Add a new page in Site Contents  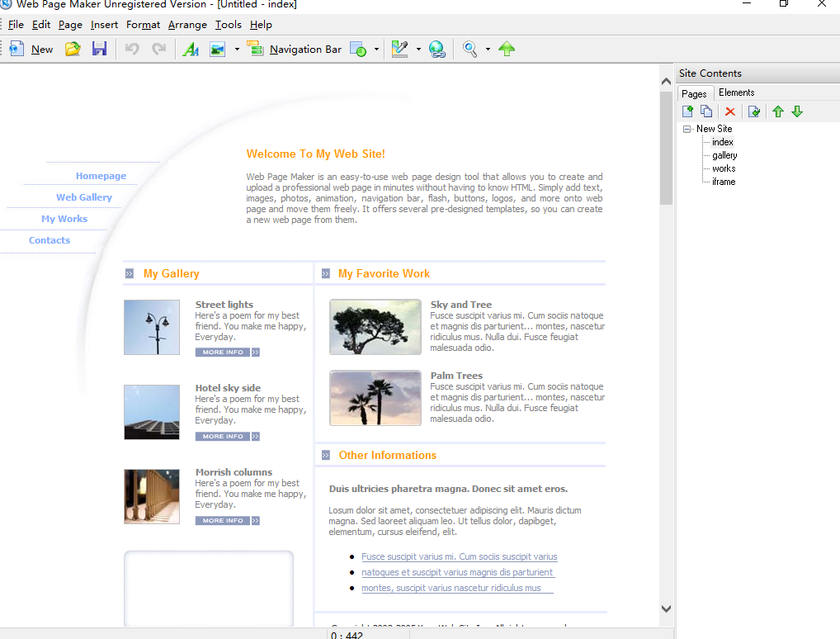point(687,111)
